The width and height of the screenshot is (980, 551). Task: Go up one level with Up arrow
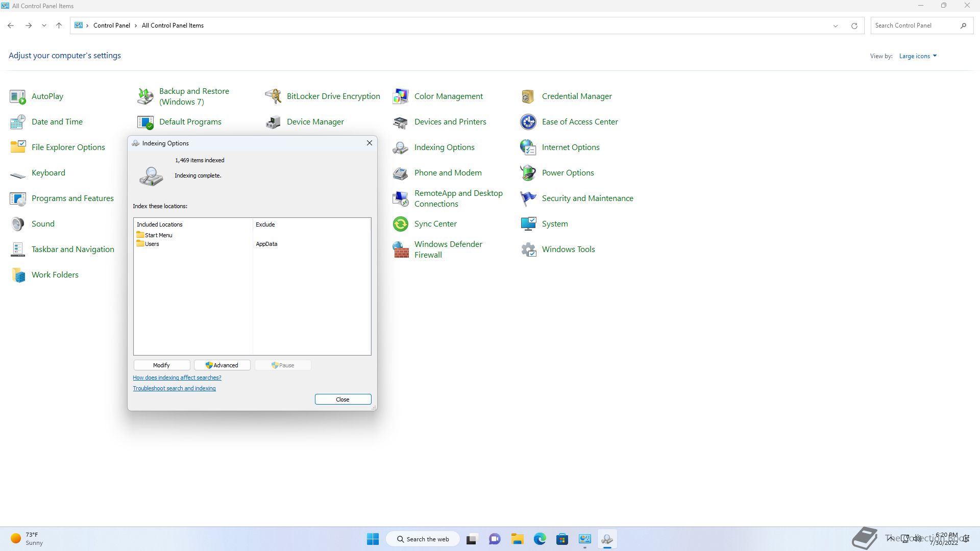tap(59, 26)
